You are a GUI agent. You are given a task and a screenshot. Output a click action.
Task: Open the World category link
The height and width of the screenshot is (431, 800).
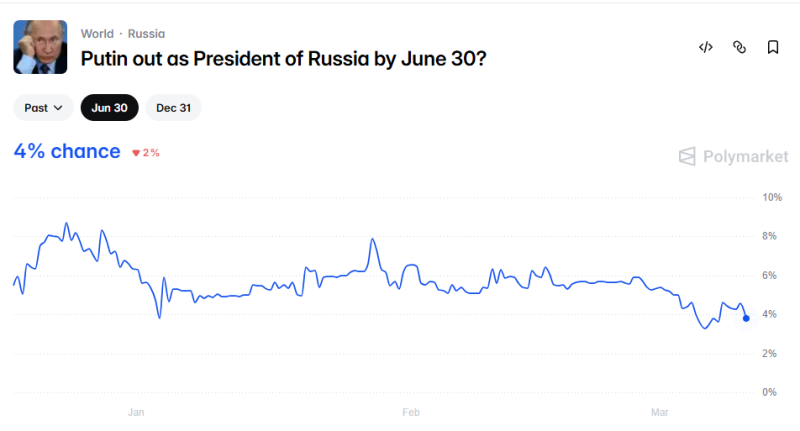[x=97, y=33]
